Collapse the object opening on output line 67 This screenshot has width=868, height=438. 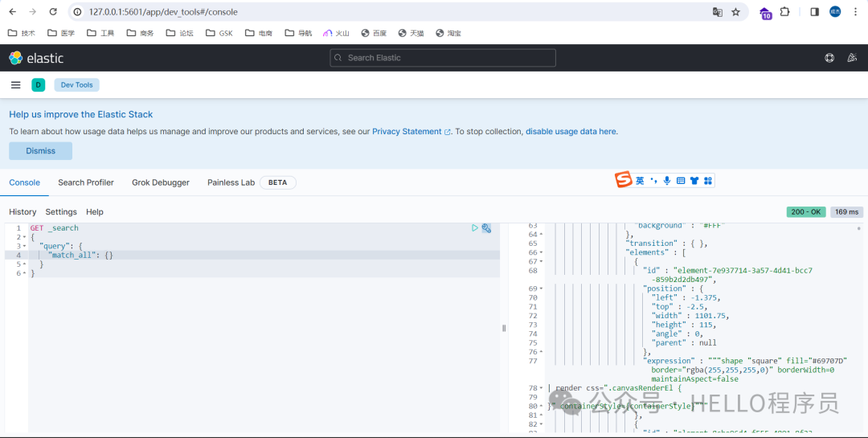pos(541,261)
